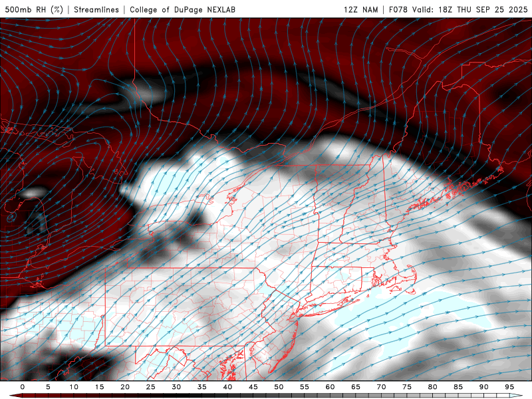Select the "95" label on the color scale
Screen dimensions: 532x399
(x=509, y=387)
